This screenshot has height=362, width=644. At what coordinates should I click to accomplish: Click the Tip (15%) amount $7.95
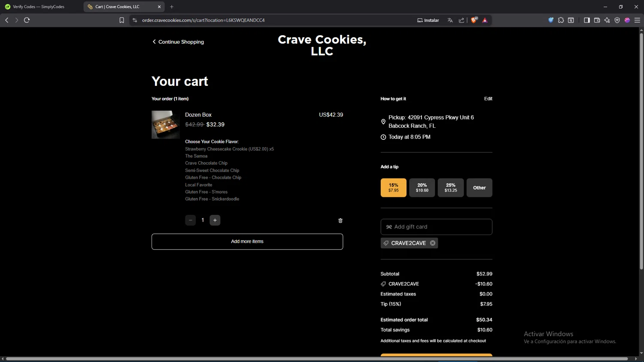pyautogui.click(x=486, y=304)
